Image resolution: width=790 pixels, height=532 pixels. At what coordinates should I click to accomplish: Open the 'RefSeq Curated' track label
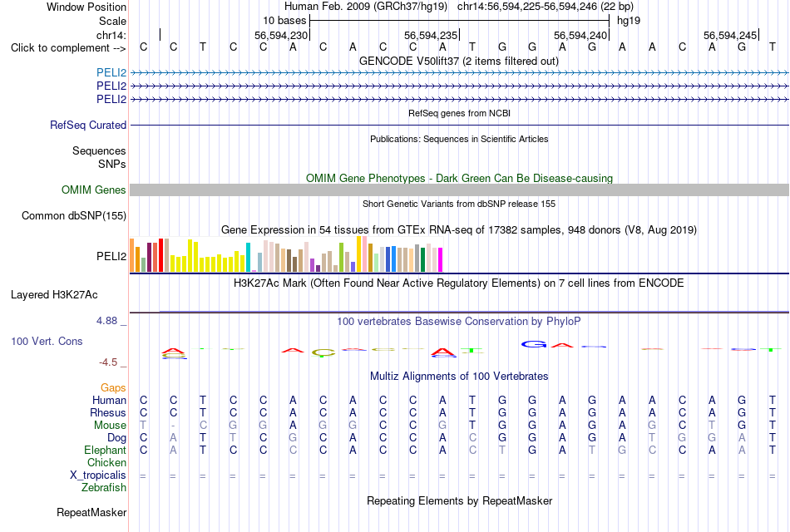88,125
